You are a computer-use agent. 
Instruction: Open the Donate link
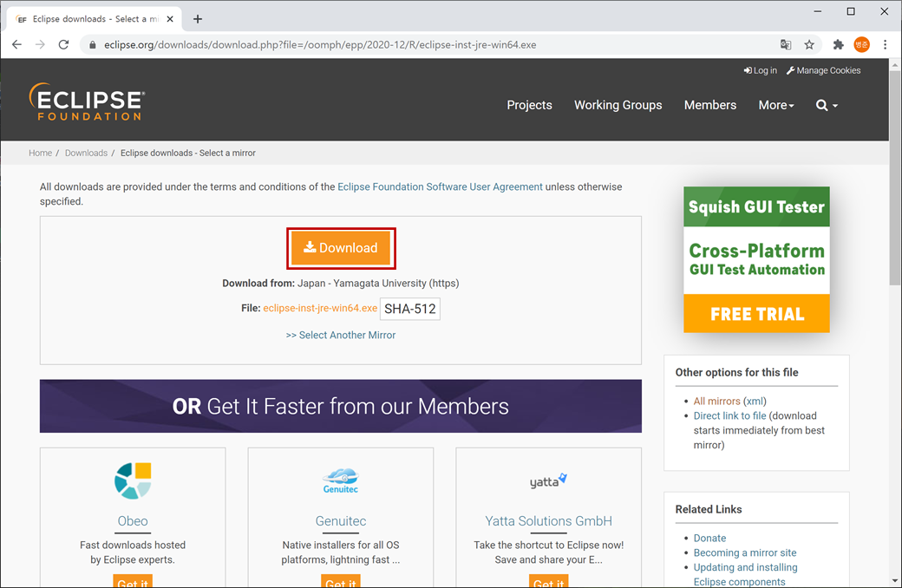(709, 538)
